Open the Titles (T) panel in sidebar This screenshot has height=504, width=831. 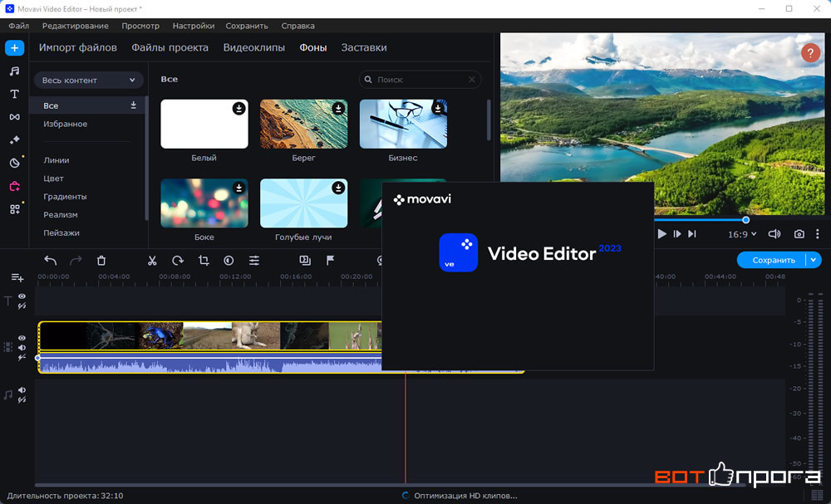(x=14, y=94)
